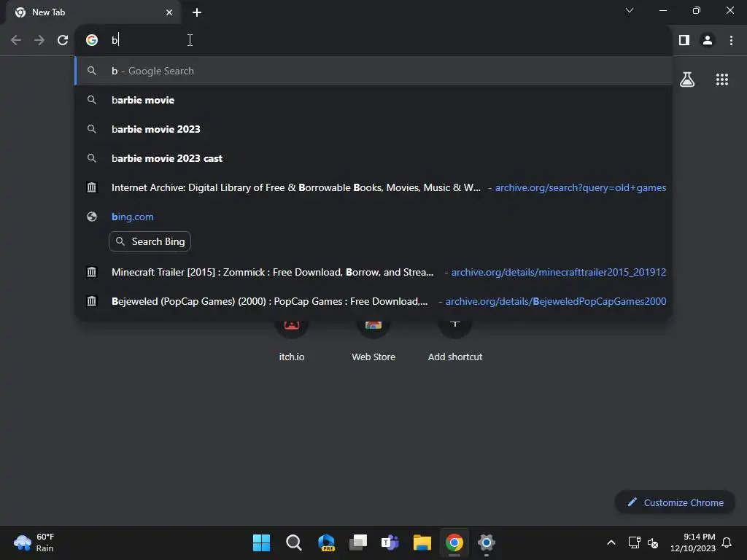Viewport: 747px width, 560px height.
Task: Click the archive.org/details/minecrafttrailer2015 URL
Action: 558,272
